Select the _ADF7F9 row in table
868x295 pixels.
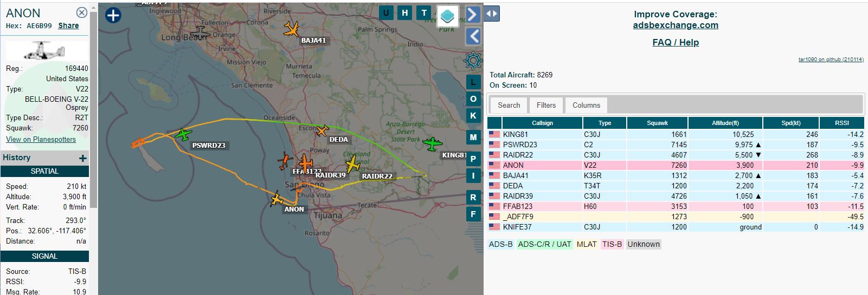coord(676,217)
